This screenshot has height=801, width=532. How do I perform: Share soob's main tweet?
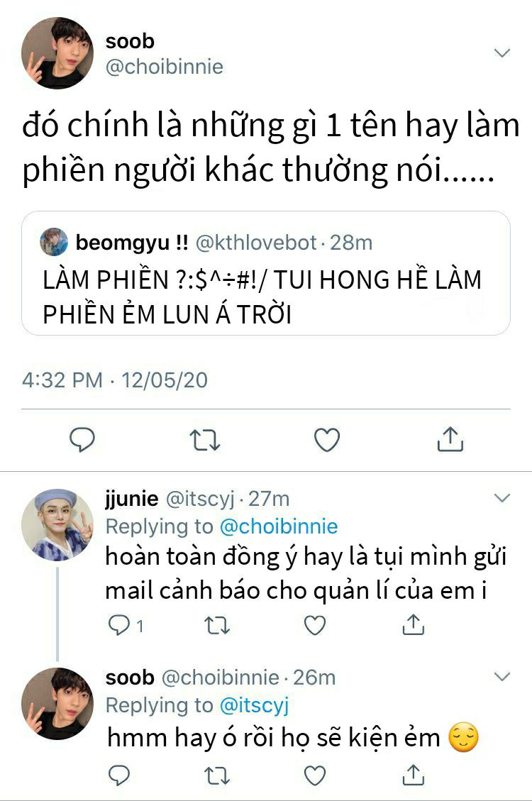(x=450, y=439)
